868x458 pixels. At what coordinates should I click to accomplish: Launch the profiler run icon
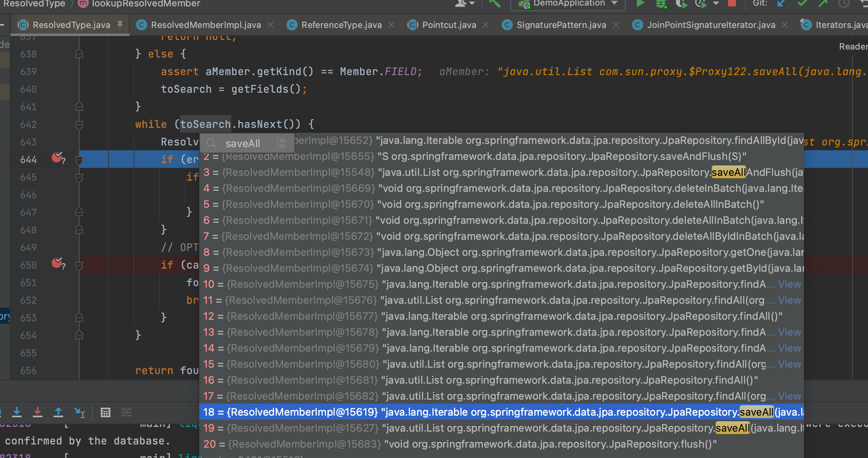pyautogui.click(x=700, y=4)
